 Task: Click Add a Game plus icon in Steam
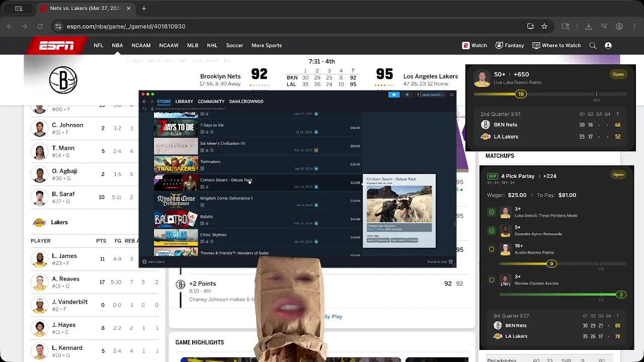coord(144,261)
